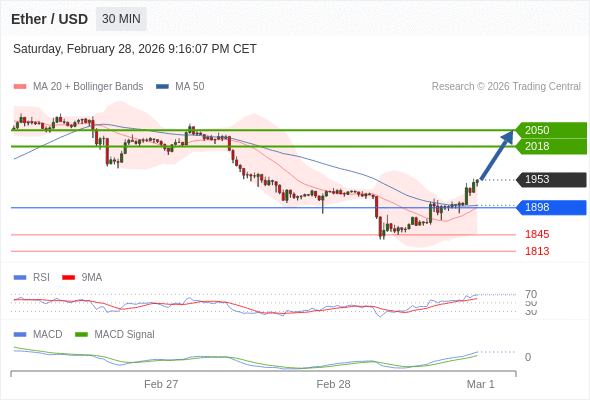Click the RSI 70 level label
The height and width of the screenshot is (400, 590).
click(x=531, y=294)
